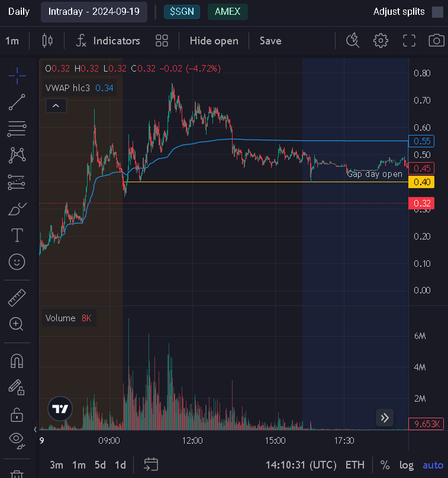The width and height of the screenshot is (448, 478).
Task: Open the emoji icons tool
Action: pos(17,262)
